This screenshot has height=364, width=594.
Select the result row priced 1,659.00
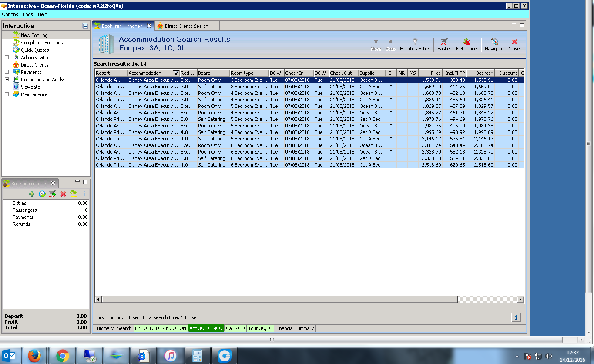pos(309,87)
